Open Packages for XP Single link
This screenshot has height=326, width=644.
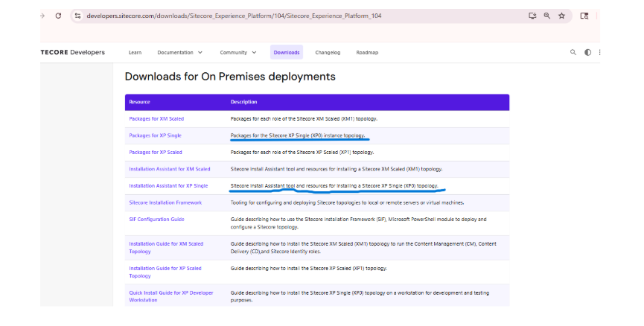(156, 135)
